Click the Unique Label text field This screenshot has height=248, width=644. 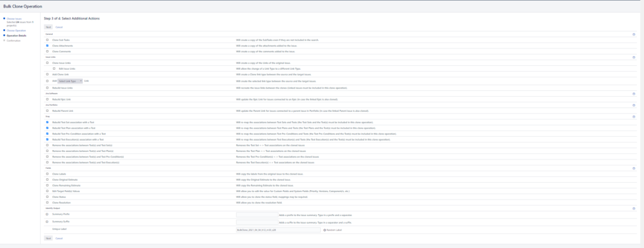click(x=278, y=230)
